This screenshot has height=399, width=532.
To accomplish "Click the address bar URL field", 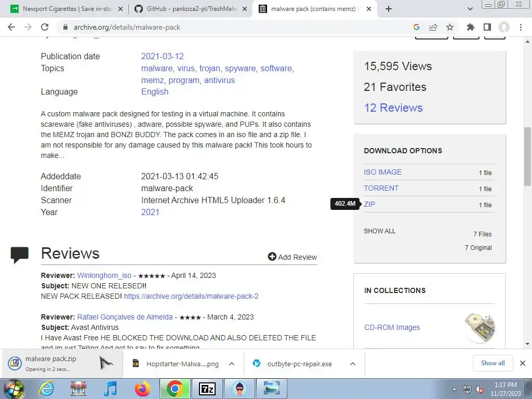I will (234, 27).
